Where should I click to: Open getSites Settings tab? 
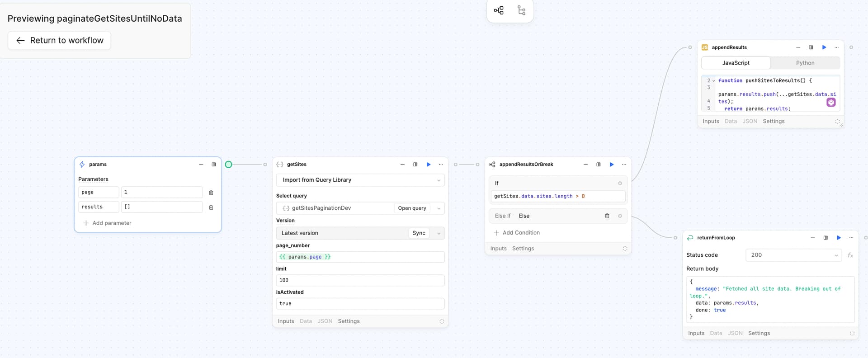pyautogui.click(x=349, y=321)
